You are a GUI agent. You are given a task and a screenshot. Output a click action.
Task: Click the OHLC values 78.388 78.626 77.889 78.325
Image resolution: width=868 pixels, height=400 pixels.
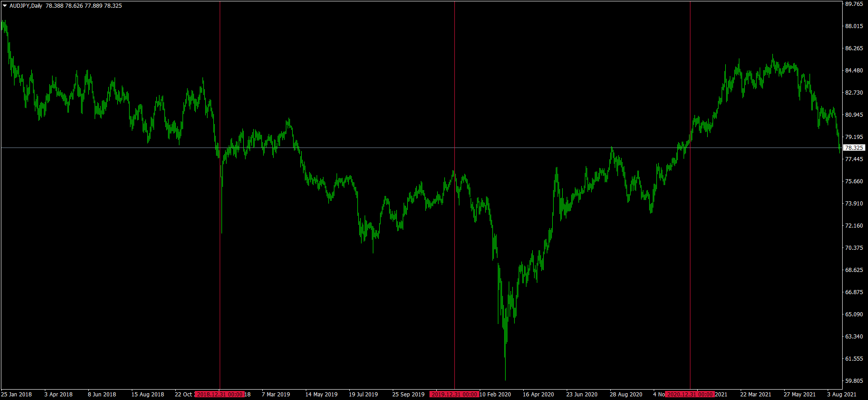84,6
